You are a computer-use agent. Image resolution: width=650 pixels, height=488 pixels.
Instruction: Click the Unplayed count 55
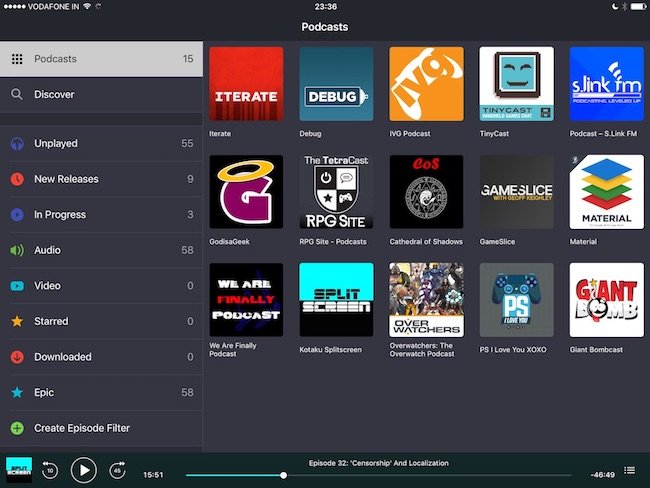(x=187, y=143)
